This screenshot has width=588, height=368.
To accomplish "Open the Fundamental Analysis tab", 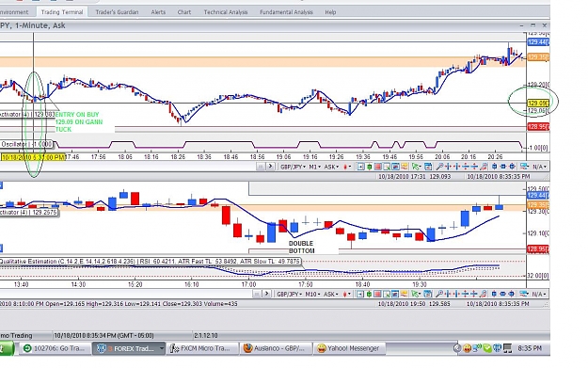I will point(286,12).
